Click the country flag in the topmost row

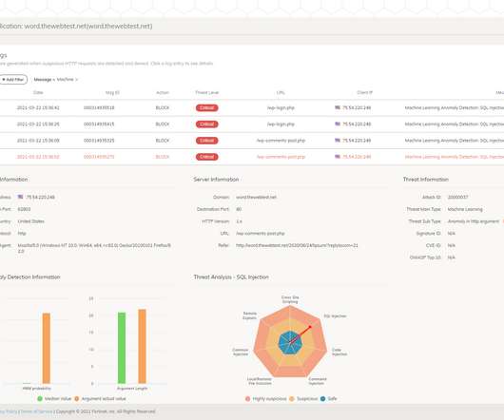[338, 107]
